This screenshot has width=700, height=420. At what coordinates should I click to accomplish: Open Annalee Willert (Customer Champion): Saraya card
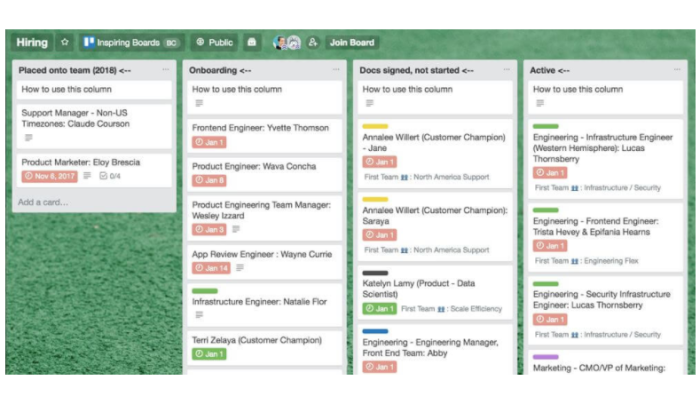tap(435, 227)
